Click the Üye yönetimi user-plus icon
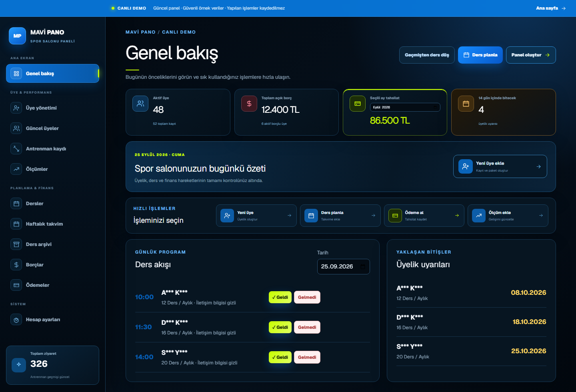 pos(16,108)
